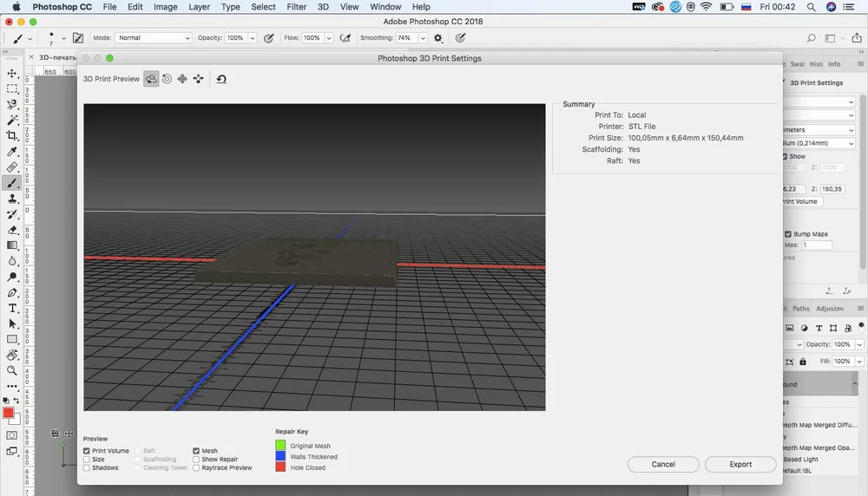Click the Cancel button

pos(663,465)
